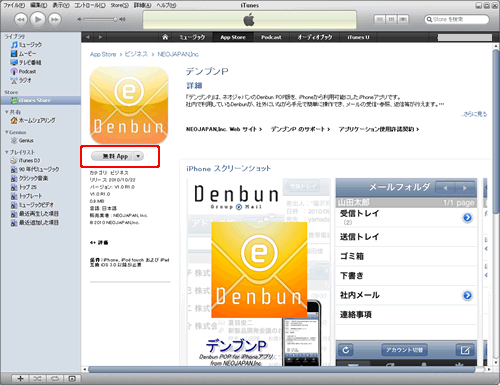Image resolution: width=500 pixels, height=385 pixels.
Task: Open the 最近追加した項目 playlist
Action: (35, 223)
